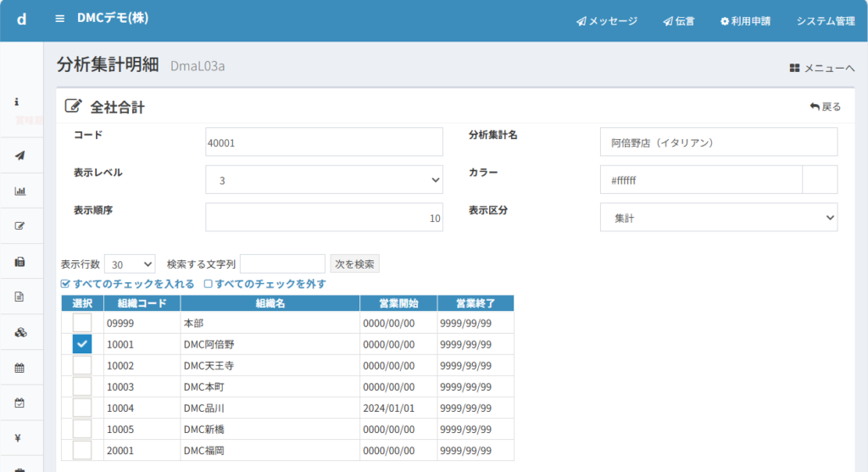Click the 検索する文字列 search input field
The height and width of the screenshot is (472, 868).
[282, 264]
